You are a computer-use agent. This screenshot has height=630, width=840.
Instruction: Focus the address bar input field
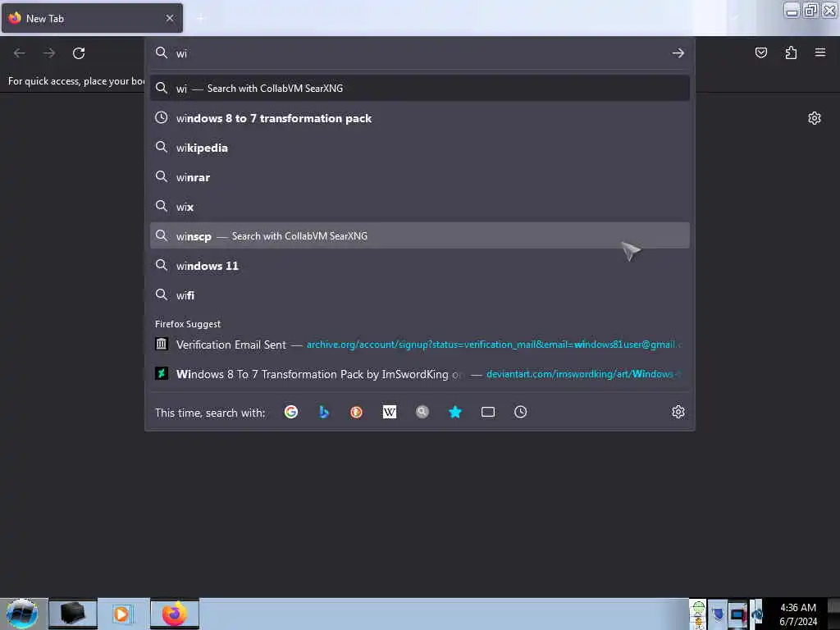coord(419,53)
